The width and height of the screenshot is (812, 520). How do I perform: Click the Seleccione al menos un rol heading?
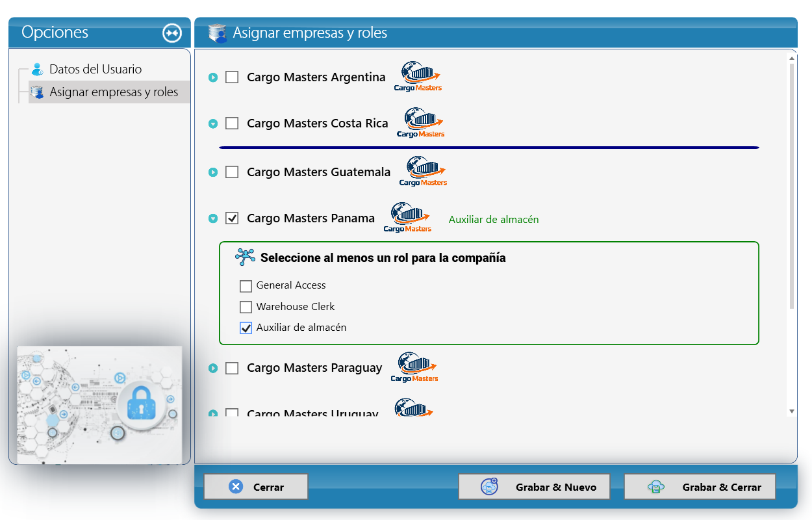(x=383, y=258)
